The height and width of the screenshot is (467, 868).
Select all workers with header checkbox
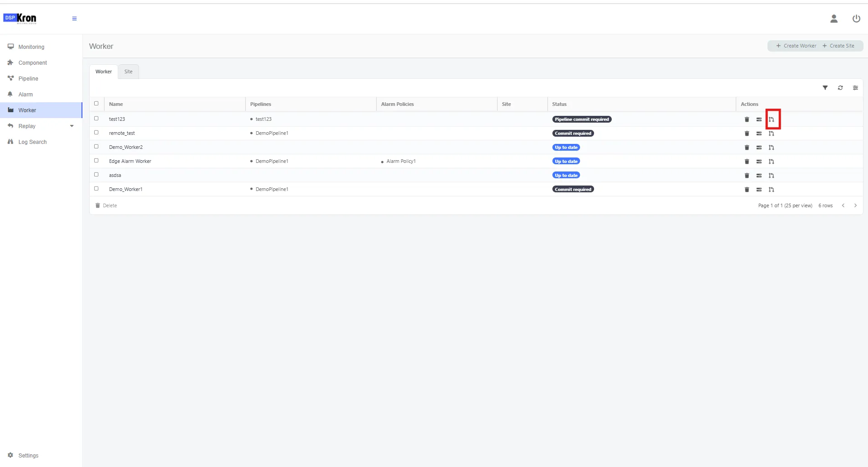(96, 104)
